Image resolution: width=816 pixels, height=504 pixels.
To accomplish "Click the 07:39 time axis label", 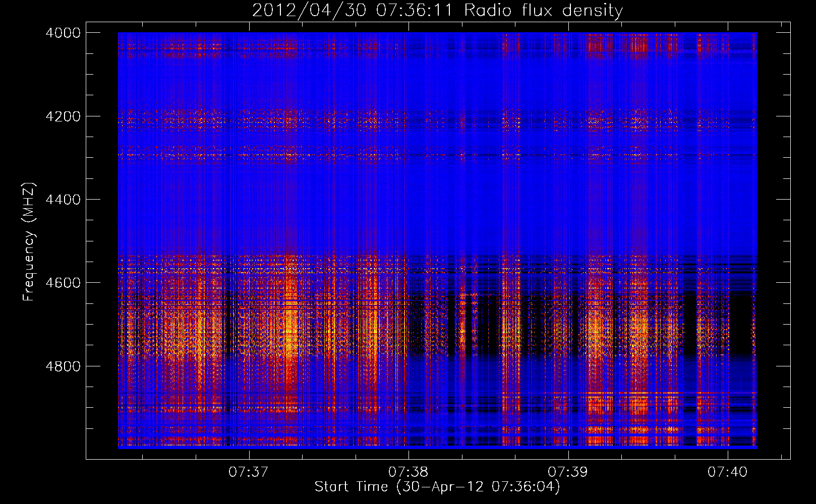I will [568, 472].
